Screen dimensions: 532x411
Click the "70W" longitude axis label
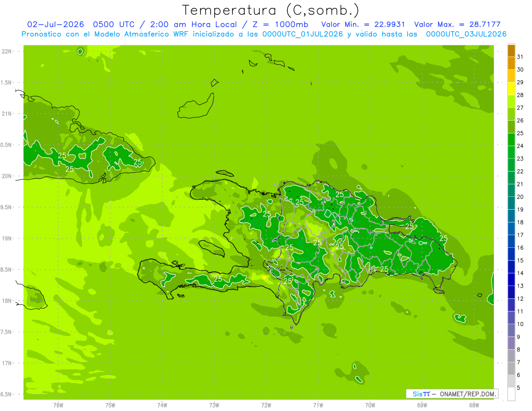coord(370,405)
